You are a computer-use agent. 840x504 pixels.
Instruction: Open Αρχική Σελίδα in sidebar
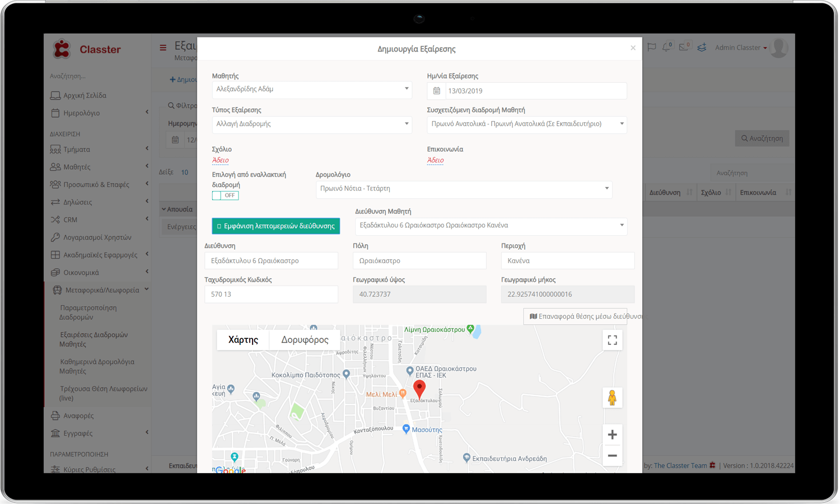click(x=85, y=95)
